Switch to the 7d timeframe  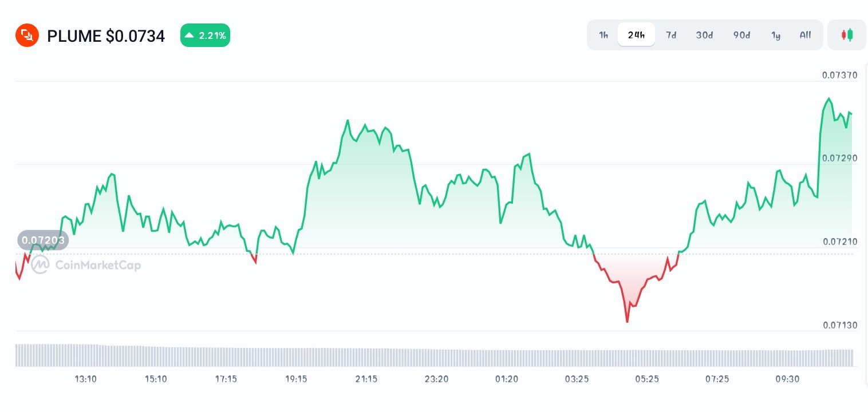pyautogui.click(x=671, y=35)
